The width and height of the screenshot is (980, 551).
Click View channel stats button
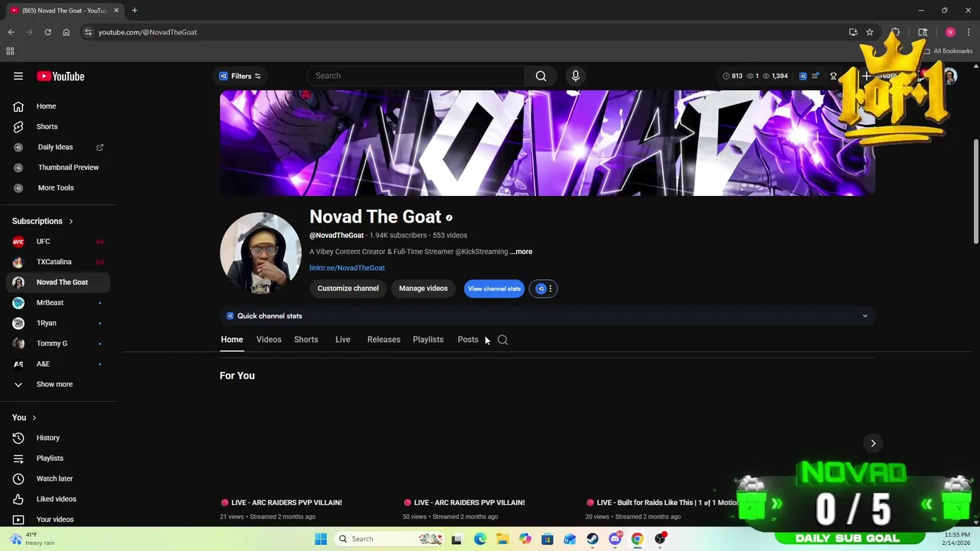pyautogui.click(x=494, y=289)
